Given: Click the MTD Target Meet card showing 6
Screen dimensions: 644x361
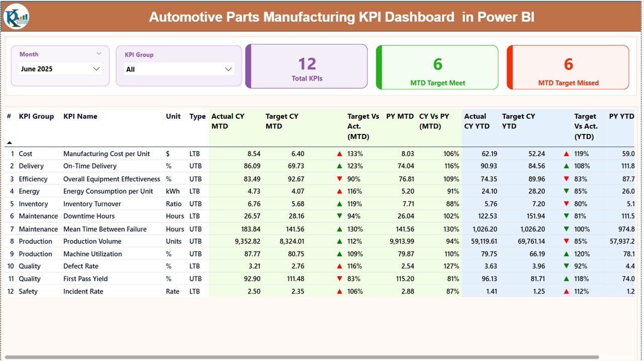Looking at the screenshot, I should coord(437,67).
